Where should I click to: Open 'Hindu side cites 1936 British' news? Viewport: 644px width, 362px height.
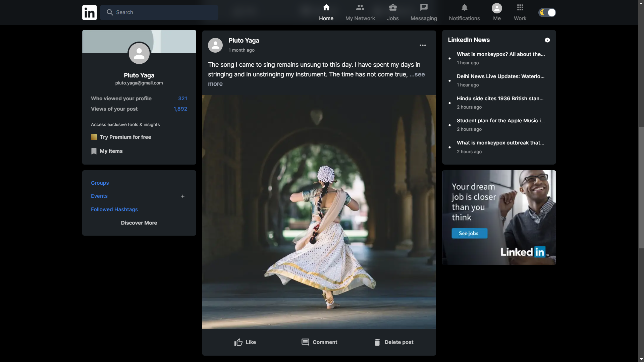(500, 99)
